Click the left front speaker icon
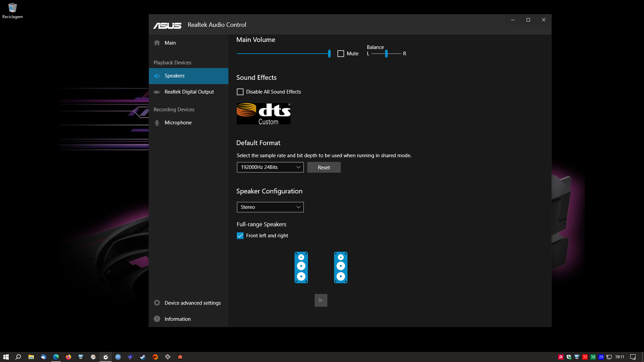The width and height of the screenshot is (644, 362). pyautogui.click(x=301, y=267)
